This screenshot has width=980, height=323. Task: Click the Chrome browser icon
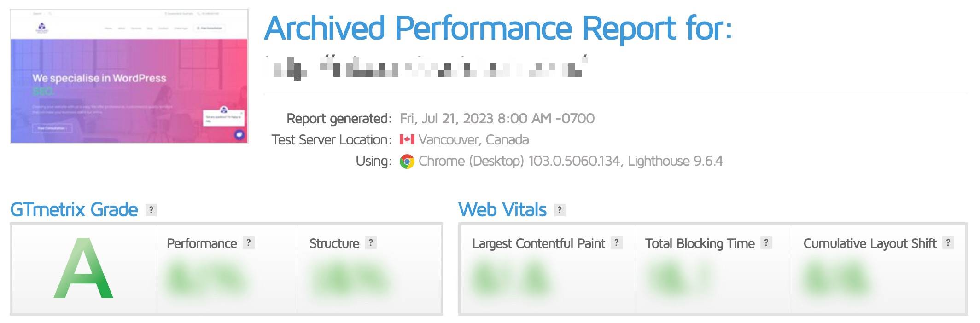tap(407, 161)
